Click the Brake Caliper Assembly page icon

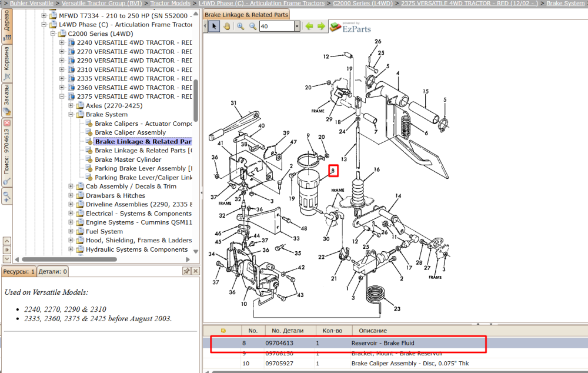point(89,132)
